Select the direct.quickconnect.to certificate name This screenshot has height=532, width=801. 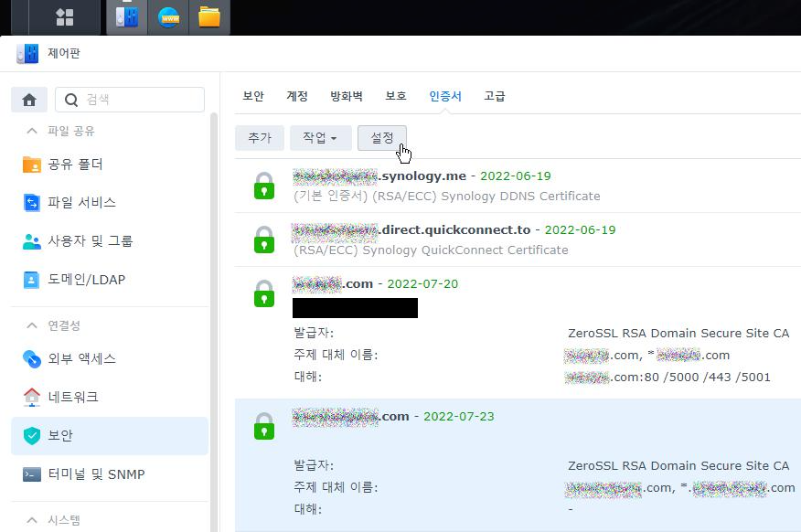(411, 230)
